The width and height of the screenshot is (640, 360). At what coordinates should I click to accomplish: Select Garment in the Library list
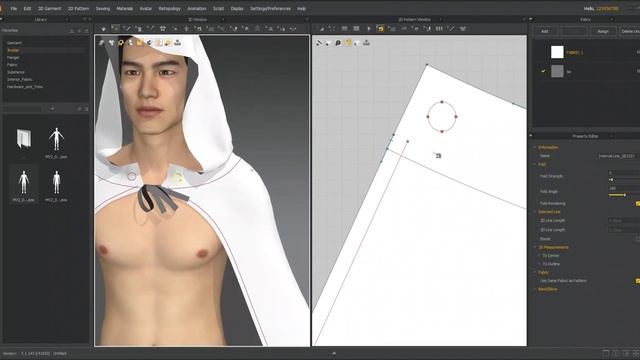pos(14,43)
